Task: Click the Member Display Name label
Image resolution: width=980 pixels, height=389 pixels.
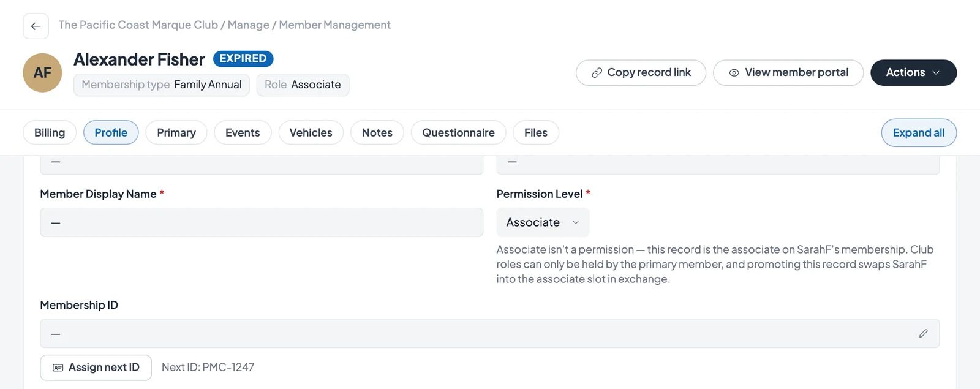Action: click(x=98, y=194)
